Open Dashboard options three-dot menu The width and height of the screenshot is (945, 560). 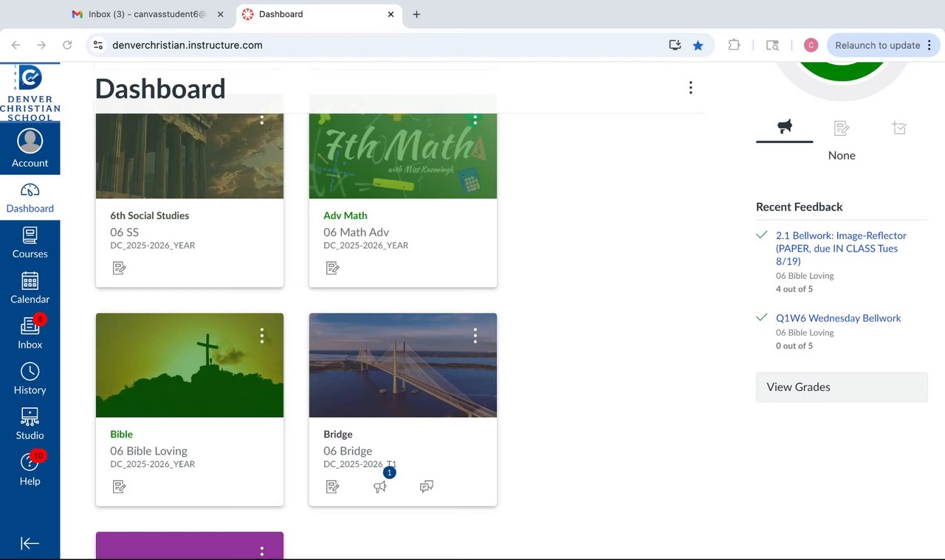690,88
